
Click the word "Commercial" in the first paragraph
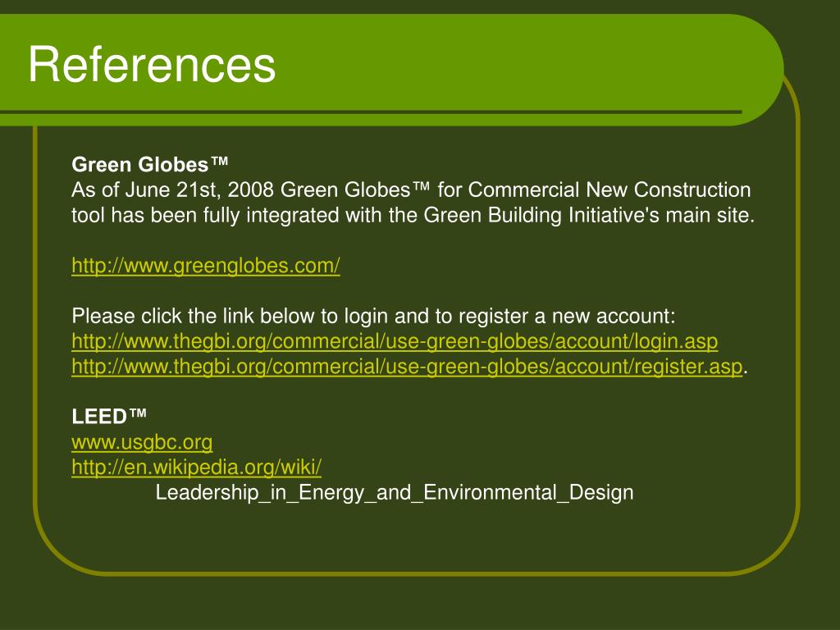(524, 190)
